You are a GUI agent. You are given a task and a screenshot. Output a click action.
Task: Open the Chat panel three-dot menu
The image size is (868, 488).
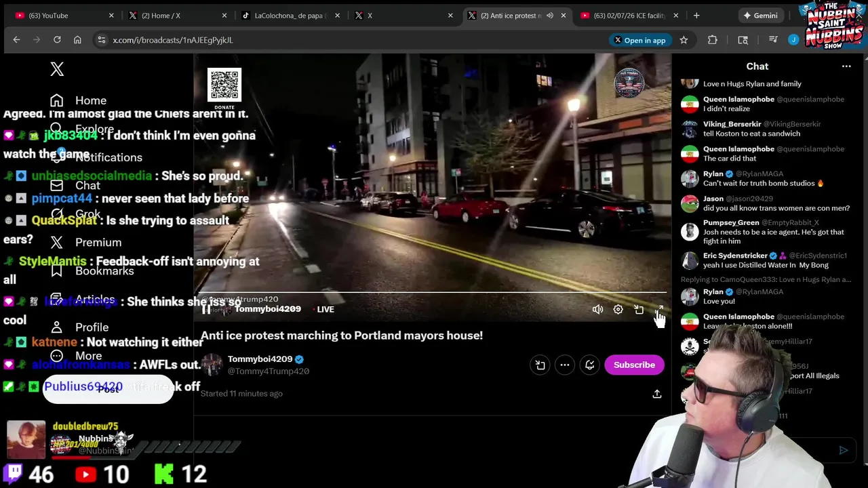click(846, 66)
